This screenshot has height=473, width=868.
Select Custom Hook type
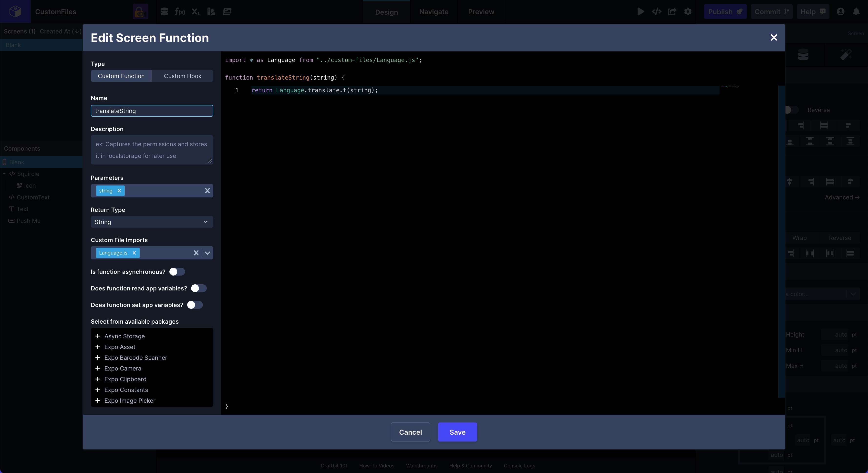(183, 76)
